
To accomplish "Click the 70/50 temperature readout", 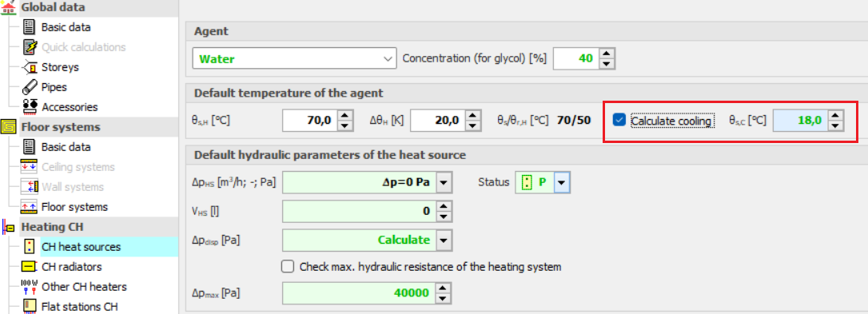I will tap(574, 120).
